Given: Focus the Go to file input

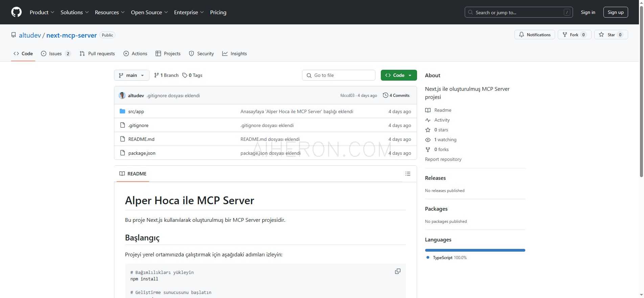Looking at the screenshot, I should 339,75.
